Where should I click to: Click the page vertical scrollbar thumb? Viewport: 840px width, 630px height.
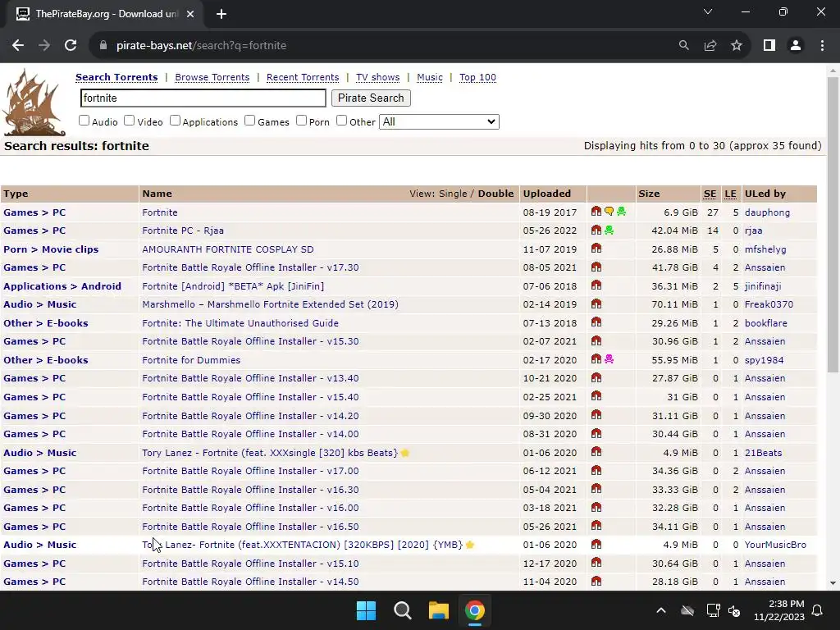(833, 225)
